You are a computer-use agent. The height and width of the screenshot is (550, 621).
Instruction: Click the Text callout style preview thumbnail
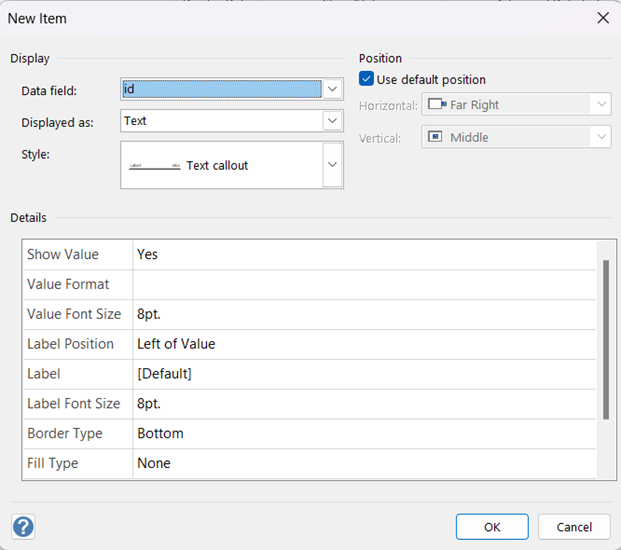click(x=155, y=165)
